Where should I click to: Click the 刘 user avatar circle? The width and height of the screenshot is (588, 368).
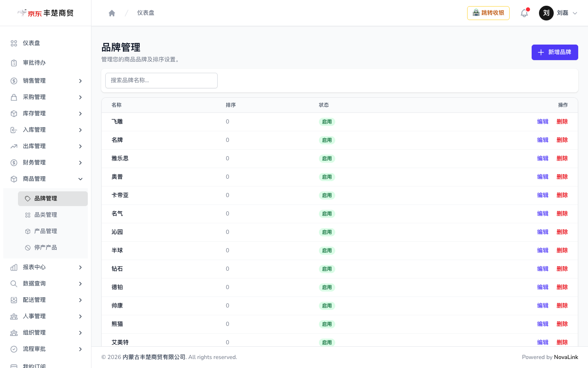pos(546,13)
